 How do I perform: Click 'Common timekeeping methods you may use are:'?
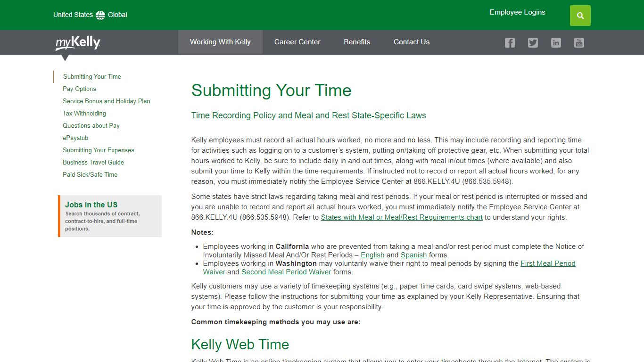click(x=276, y=322)
